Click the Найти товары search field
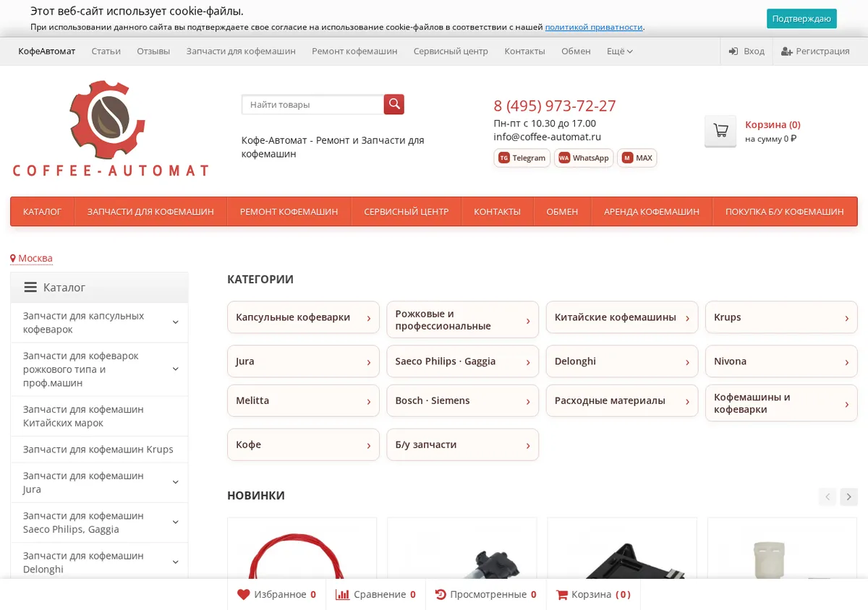Screen dimensions: 868x610 [x=312, y=104]
